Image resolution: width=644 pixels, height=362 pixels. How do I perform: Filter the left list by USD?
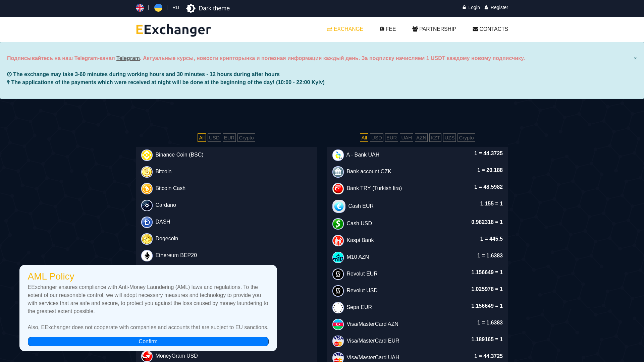(214, 138)
